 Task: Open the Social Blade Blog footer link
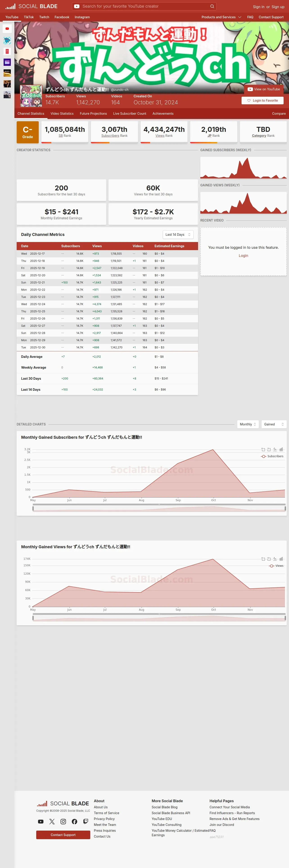click(x=165, y=807)
